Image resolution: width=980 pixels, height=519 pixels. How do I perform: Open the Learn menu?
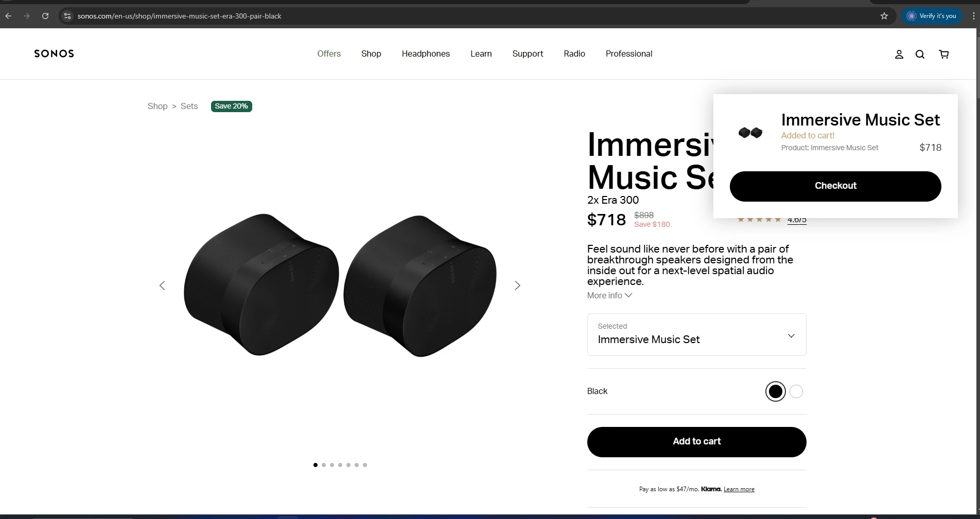pyautogui.click(x=481, y=53)
